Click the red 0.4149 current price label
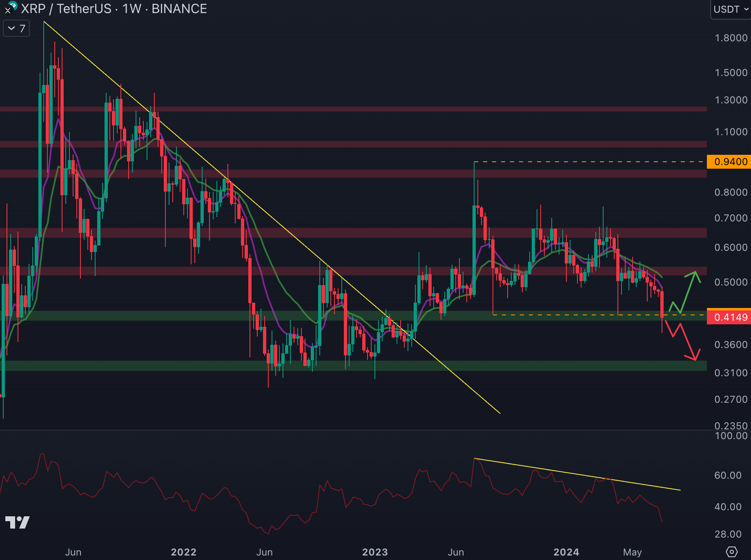751x560 pixels. point(729,317)
